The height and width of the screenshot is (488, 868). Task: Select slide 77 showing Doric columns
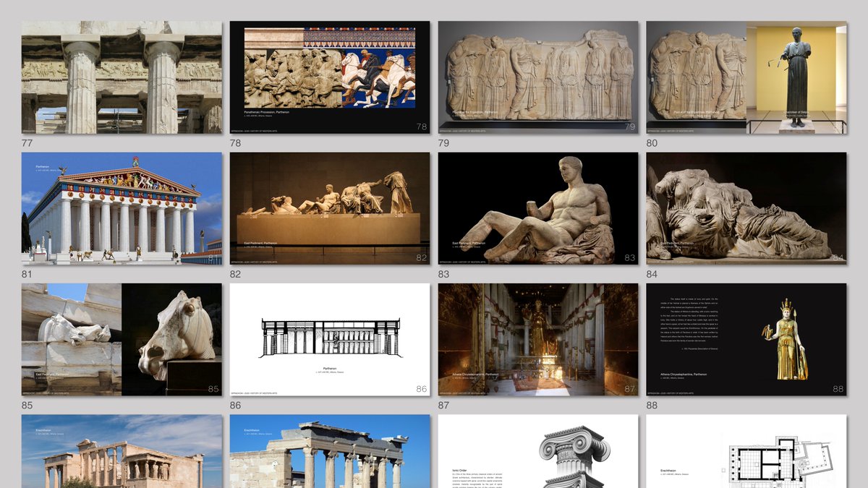tap(122, 77)
